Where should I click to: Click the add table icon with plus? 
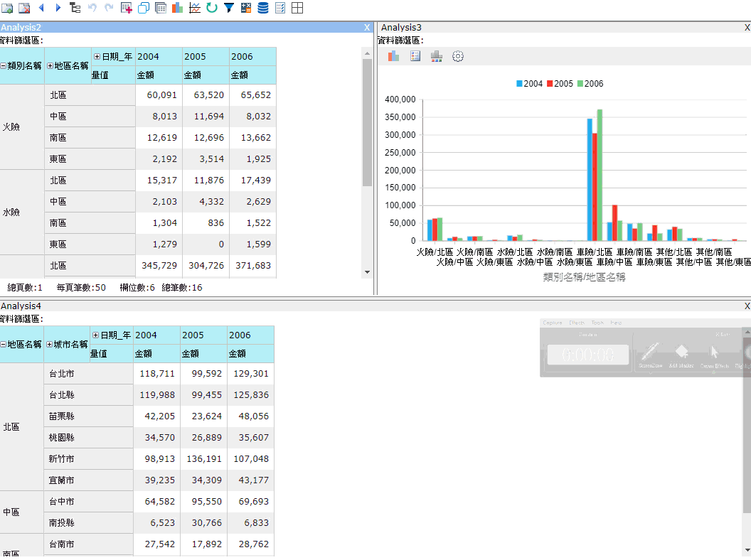pyautogui.click(x=126, y=8)
